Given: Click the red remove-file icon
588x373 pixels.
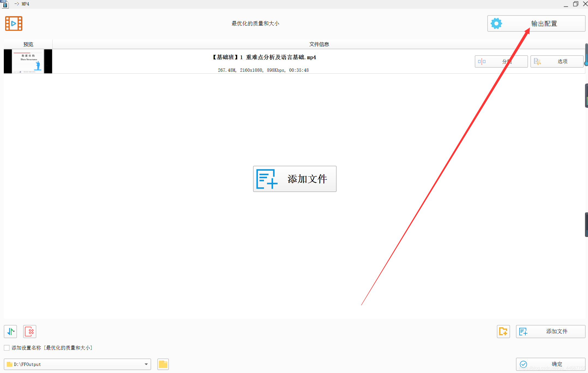Looking at the screenshot, I should click(30, 332).
